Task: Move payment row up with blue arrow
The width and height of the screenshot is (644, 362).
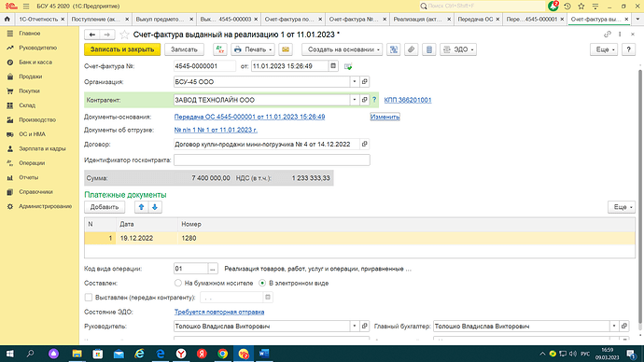Action: (141, 207)
